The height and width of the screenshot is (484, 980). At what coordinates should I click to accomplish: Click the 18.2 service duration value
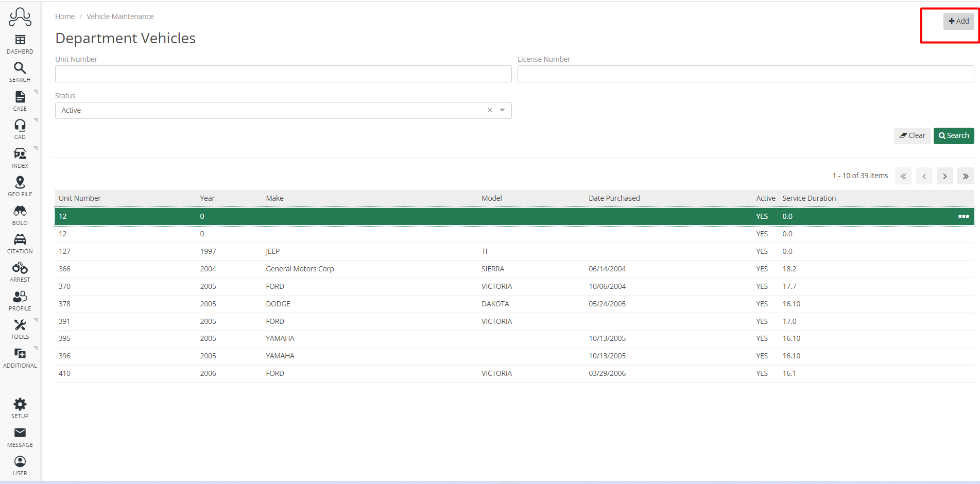pos(789,269)
